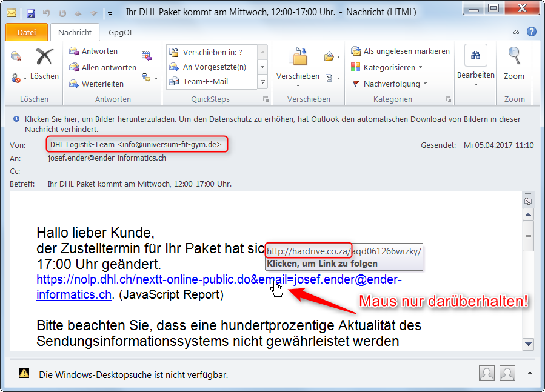Click the subject line text after Betreff
This screenshot has height=392, width=545.
pos(139,184)
